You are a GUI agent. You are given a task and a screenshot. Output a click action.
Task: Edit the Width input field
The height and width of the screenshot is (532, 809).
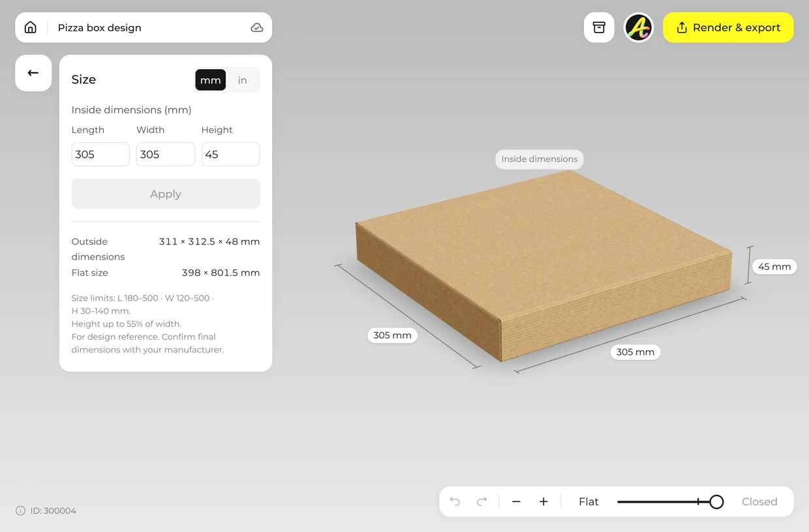tap(166, 155)
